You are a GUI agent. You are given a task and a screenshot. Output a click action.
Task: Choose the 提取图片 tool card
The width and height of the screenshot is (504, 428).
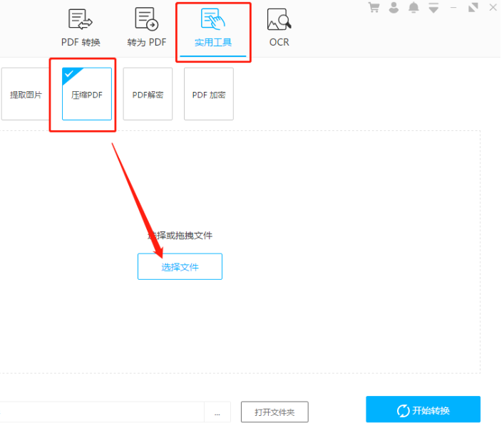(x=26, y=94)
